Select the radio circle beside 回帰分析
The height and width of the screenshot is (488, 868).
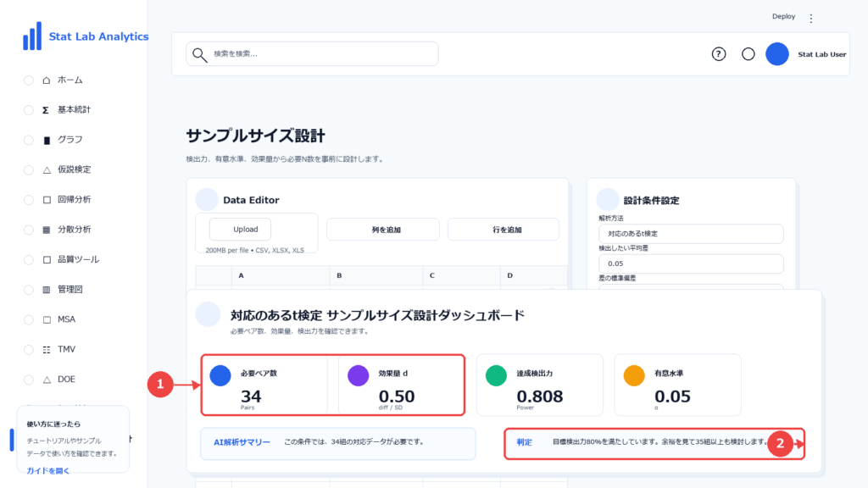(29, 200)
